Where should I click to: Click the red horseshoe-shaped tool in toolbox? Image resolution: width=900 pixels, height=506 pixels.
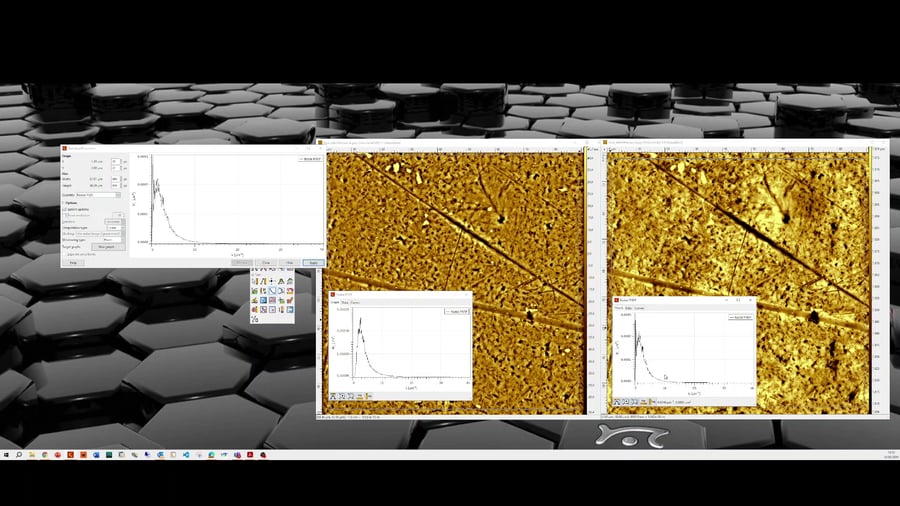coord(290,291)
